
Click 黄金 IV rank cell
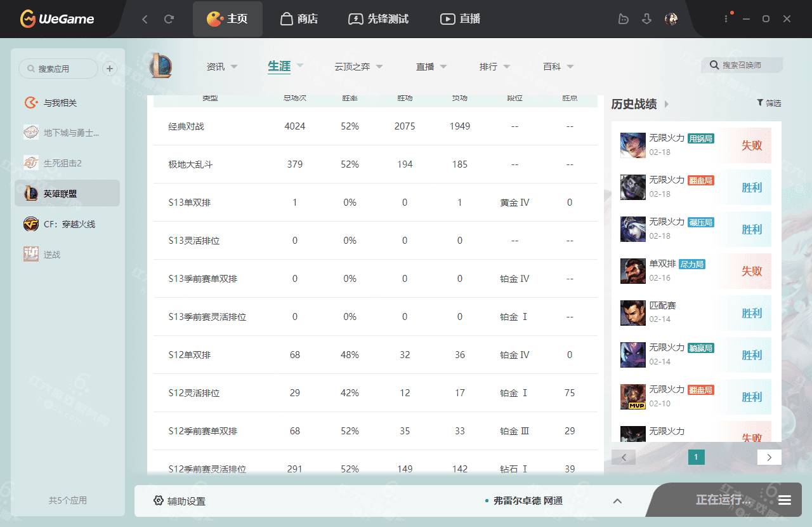pyautogui.click(x=514, y=203)
